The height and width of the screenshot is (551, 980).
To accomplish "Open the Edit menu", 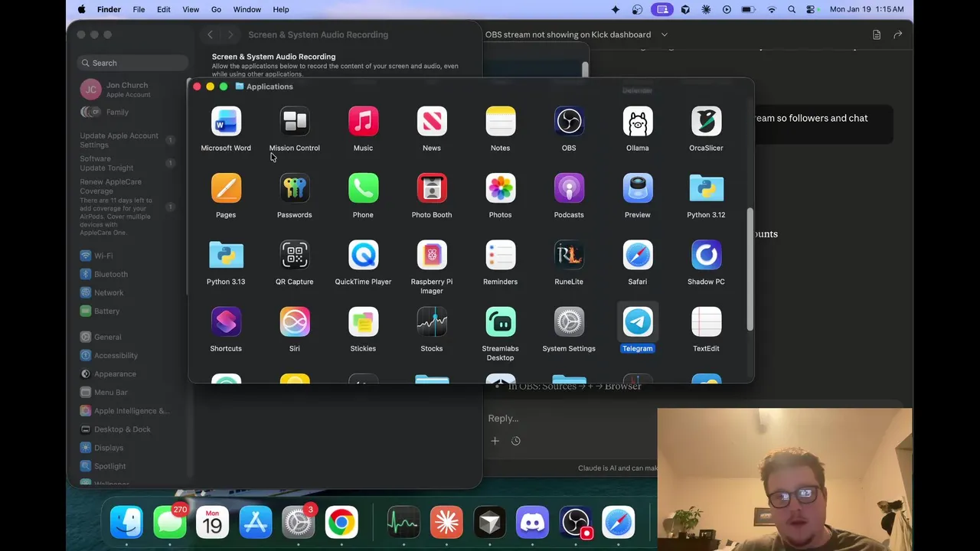I will pos(164,9).
